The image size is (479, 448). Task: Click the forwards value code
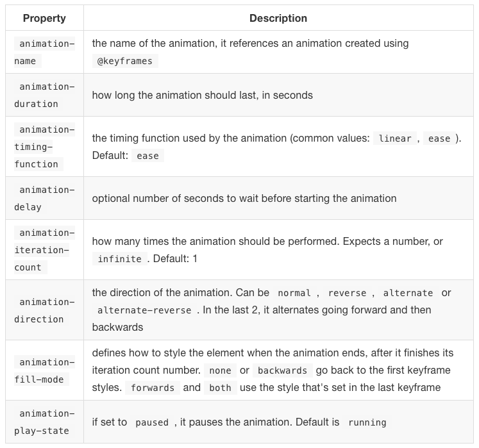coord(153,388)
